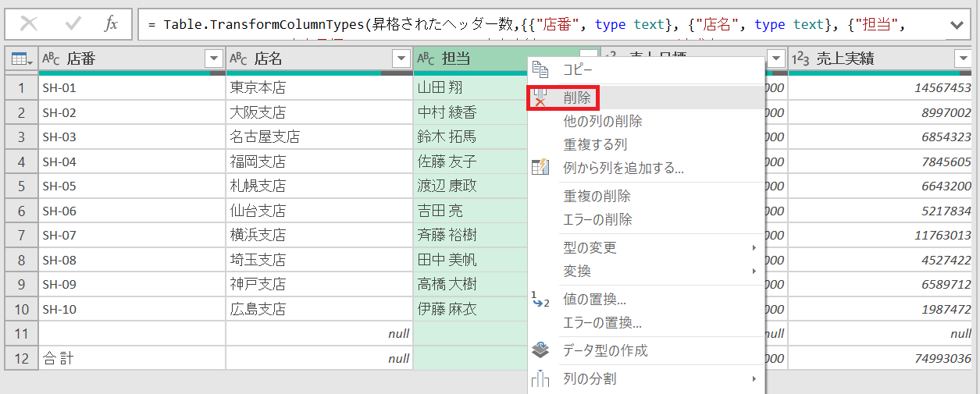Image resolution: width=980 pixels, height=394 pixels.
Task: Choose 他の列の削除 in the context menu
Action: 603,122
